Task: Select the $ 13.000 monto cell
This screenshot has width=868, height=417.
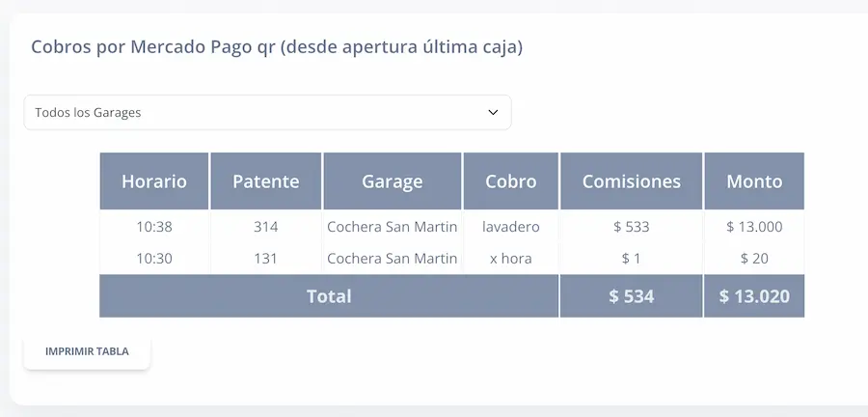Action: tap(754, 228)
